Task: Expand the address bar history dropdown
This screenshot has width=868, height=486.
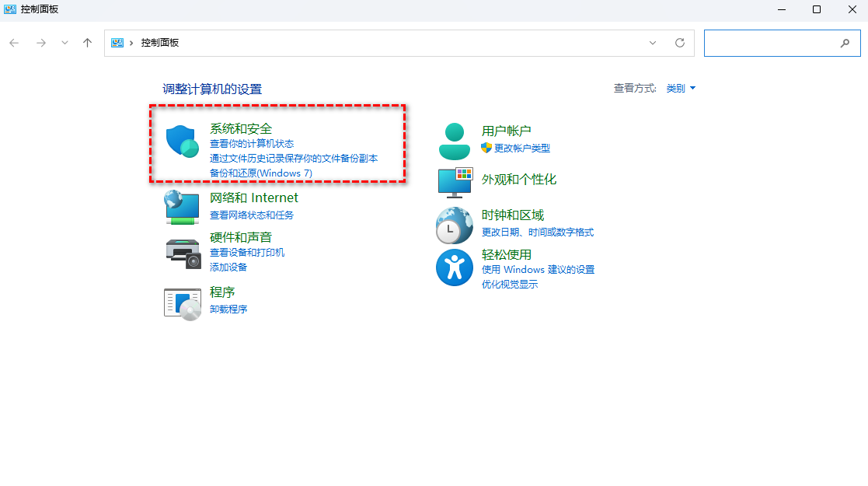Action: click(653, 43)
